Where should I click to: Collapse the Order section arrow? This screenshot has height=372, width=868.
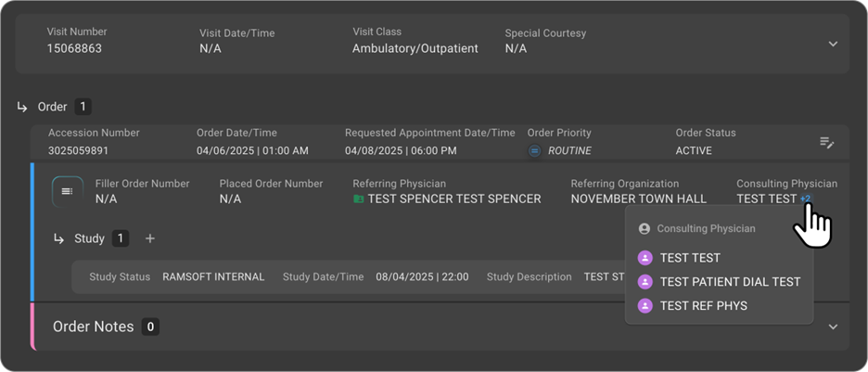(22, 107)
